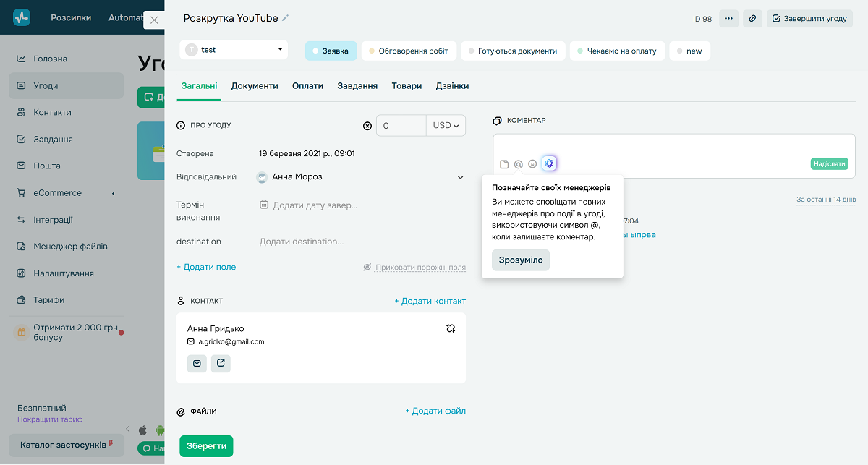The height and width of the screenshot is (465, 868).
Task: Close the deal side panel
Action: pyautogui.click(x=154, y=20)
